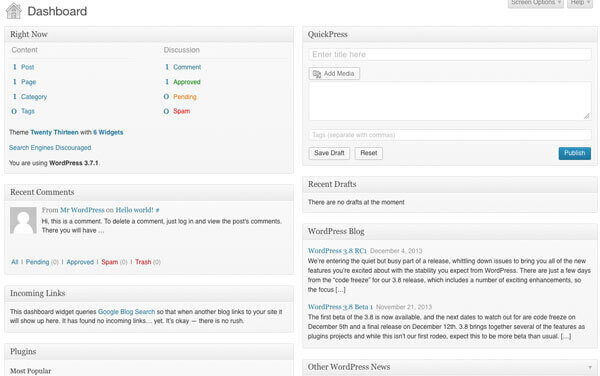This screenshot has height=376, width=600.
Task: Click the 'There are no drafts at the moment' text
Action: (356, 202)
